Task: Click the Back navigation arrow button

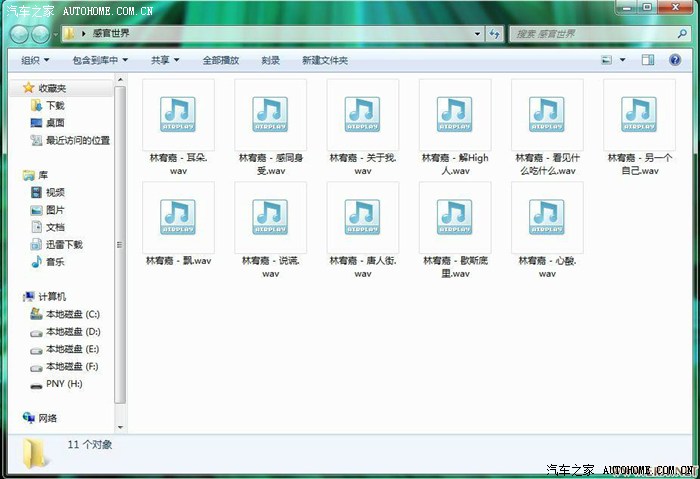Action: click(x=20, y=34)
